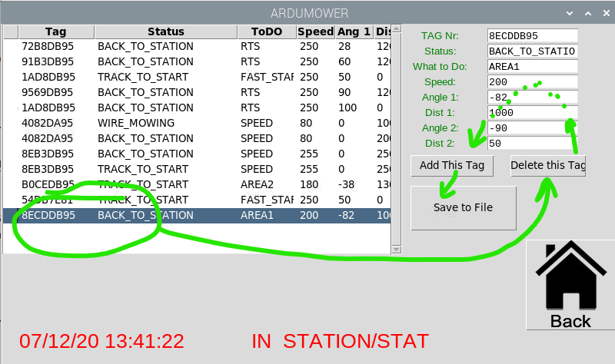
Task: Click the Ang 1 value 90
Action: click(x=344, y=92)
